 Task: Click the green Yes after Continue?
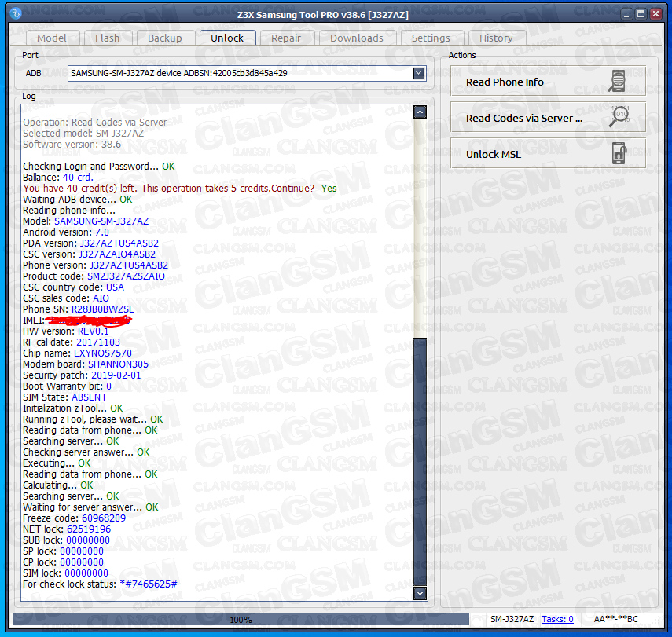click(329, 189)
